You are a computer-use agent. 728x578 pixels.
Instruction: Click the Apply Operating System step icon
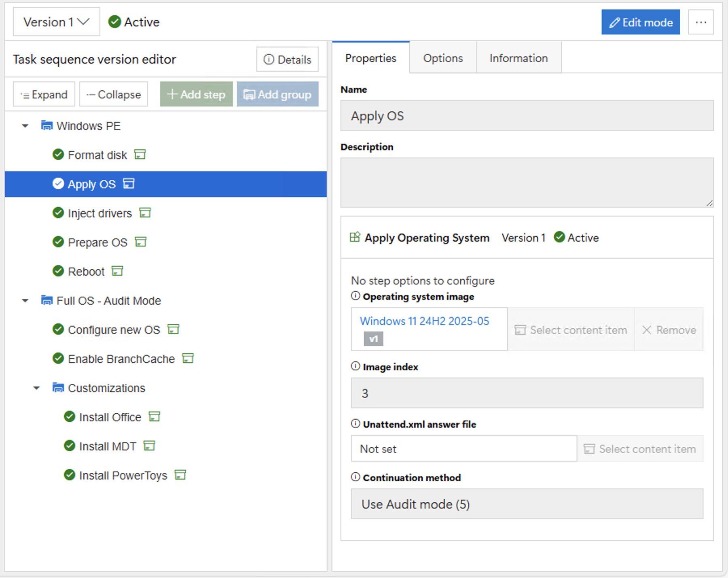355,237
